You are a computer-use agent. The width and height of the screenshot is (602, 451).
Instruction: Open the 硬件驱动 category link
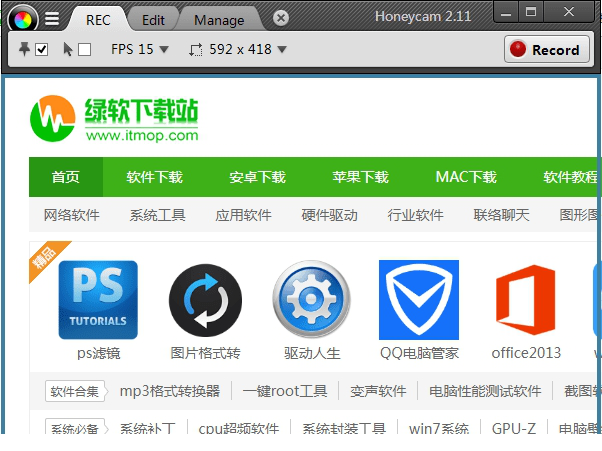[329, 215]
